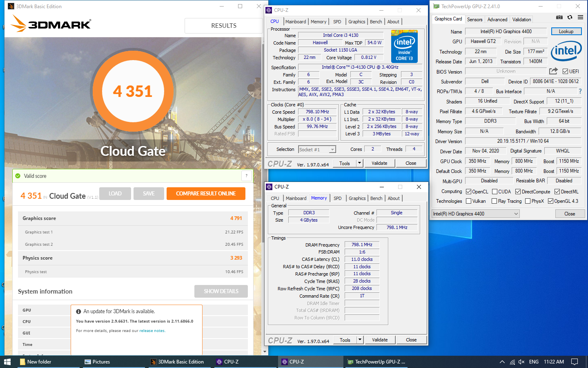Click the GPU-Z screenshot camera icon
Screen dimensions: 588x368
coord(559,17)
